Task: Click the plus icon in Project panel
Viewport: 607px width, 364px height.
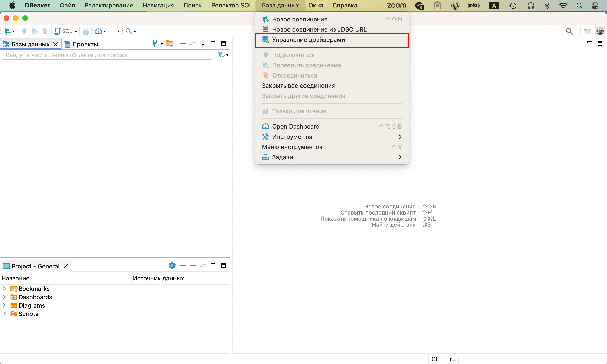Action: (193, 265)
